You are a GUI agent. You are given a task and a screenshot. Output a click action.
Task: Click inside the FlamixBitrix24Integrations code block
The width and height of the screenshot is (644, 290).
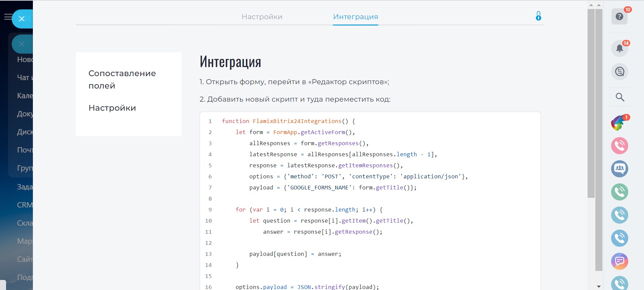[x=369, y=201]
